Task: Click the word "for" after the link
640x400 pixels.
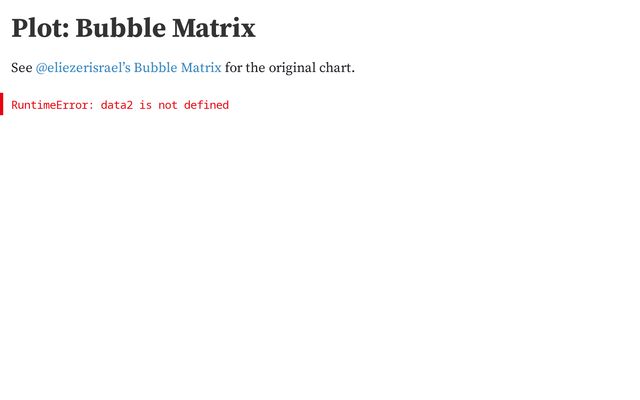Action: 234,68
